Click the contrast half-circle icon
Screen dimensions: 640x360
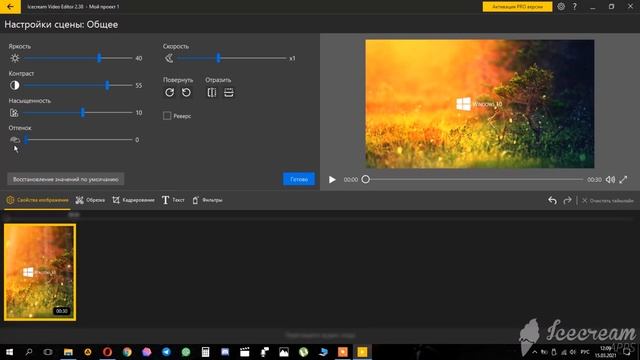(15, 85)
